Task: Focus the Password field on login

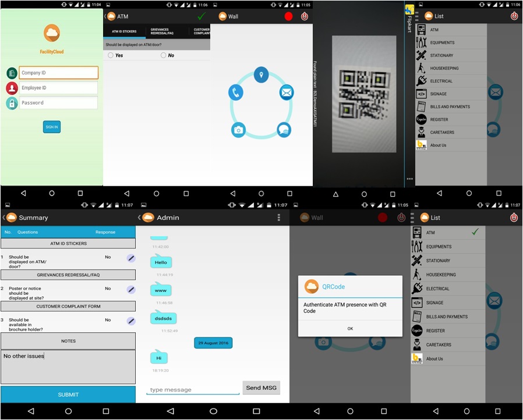Action: [58, 103]
